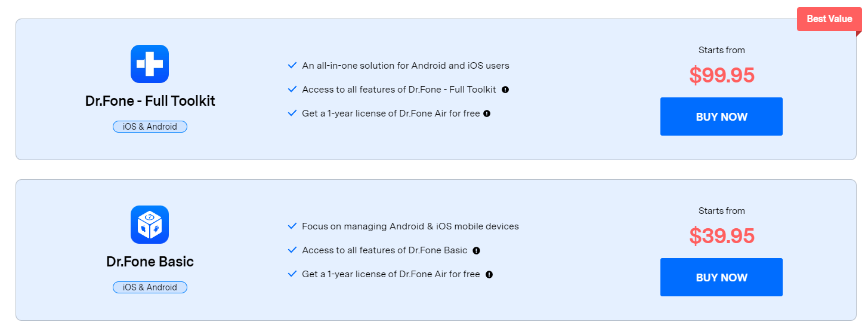Select iOS & Android tag under Full Toolkit
Image resolution: width=868 pixels, height=325 pixels.
(x=150, y=127)
